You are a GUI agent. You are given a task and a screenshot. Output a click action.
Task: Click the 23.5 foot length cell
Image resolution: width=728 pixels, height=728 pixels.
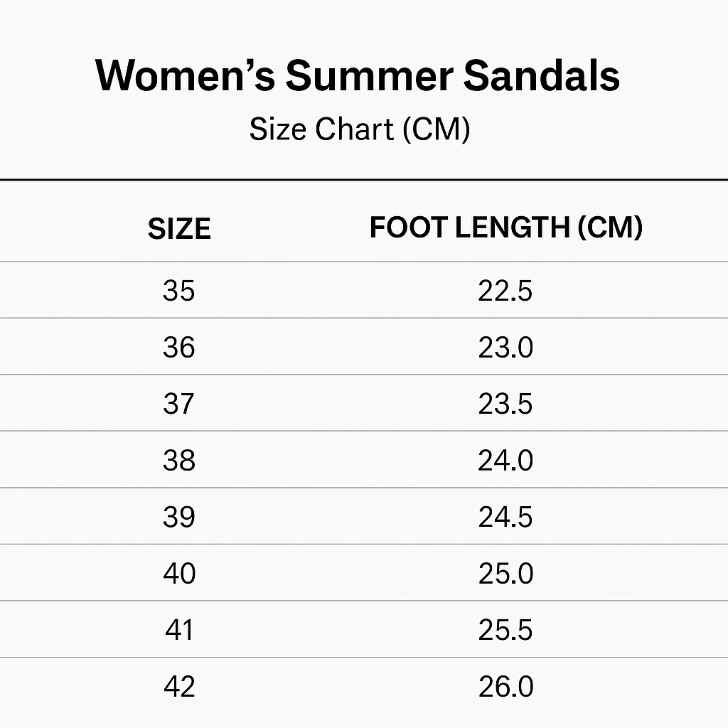pyautogui.click(x=505, y=404)
